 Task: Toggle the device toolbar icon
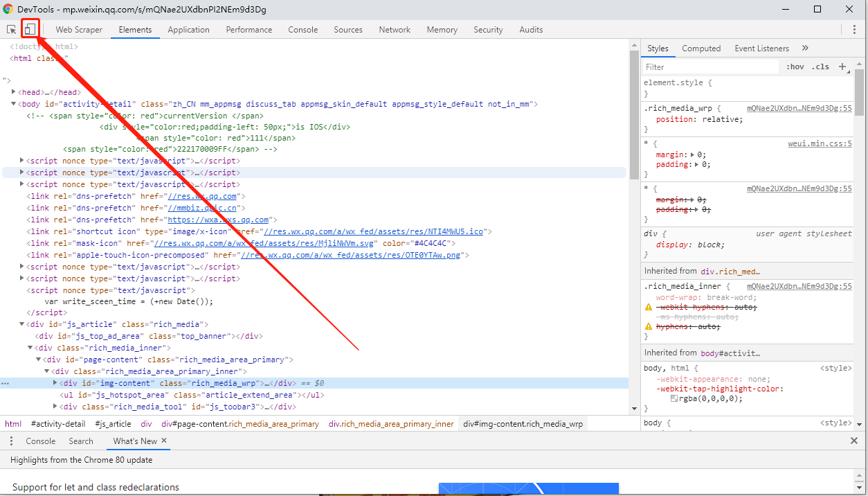point(30,29)
